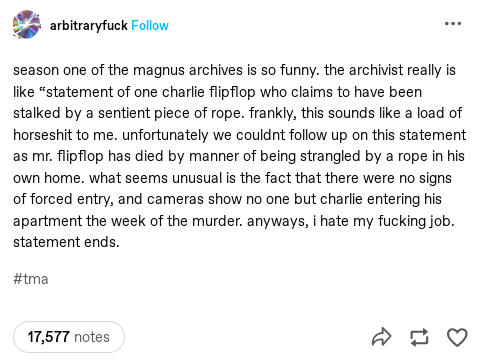
Task: View the 17,577 notes on this post
Action: 69,337
